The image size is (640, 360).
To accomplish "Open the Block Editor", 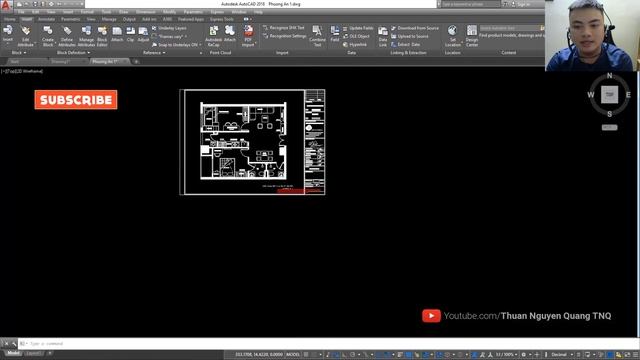I will pos(102,36).
